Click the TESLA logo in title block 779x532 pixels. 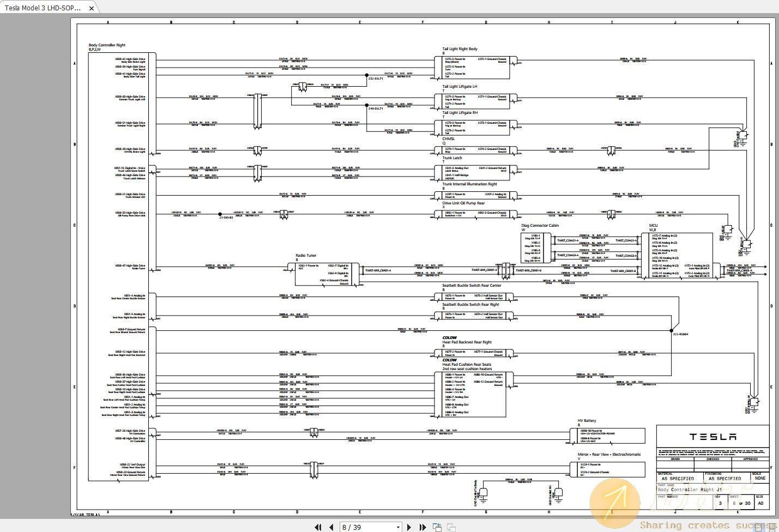[712, 437]
